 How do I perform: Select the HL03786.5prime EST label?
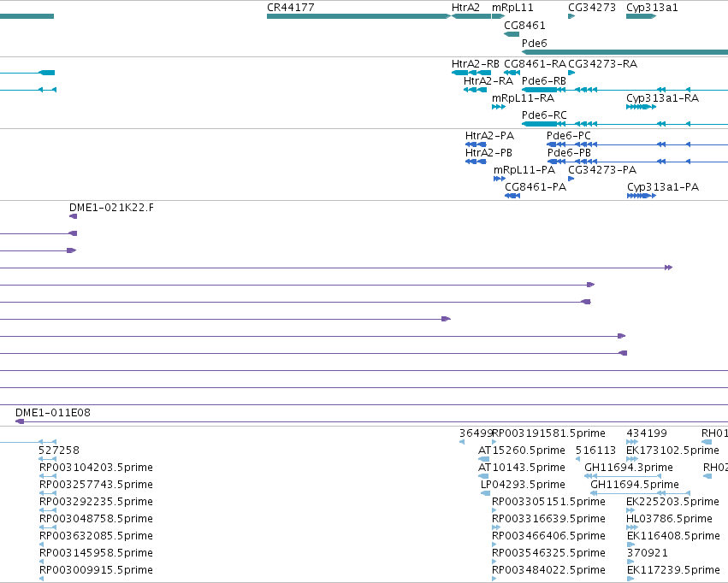669,519
